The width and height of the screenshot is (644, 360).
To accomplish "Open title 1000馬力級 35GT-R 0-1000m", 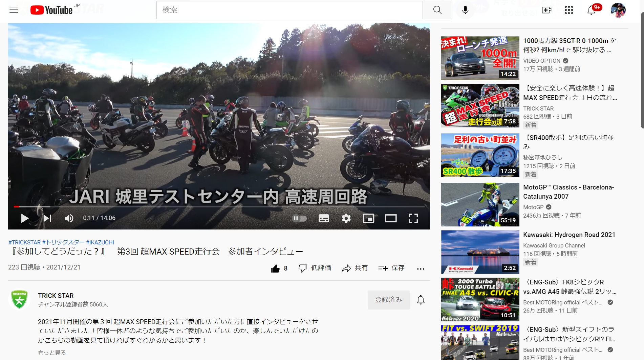I will coord(570,45).
